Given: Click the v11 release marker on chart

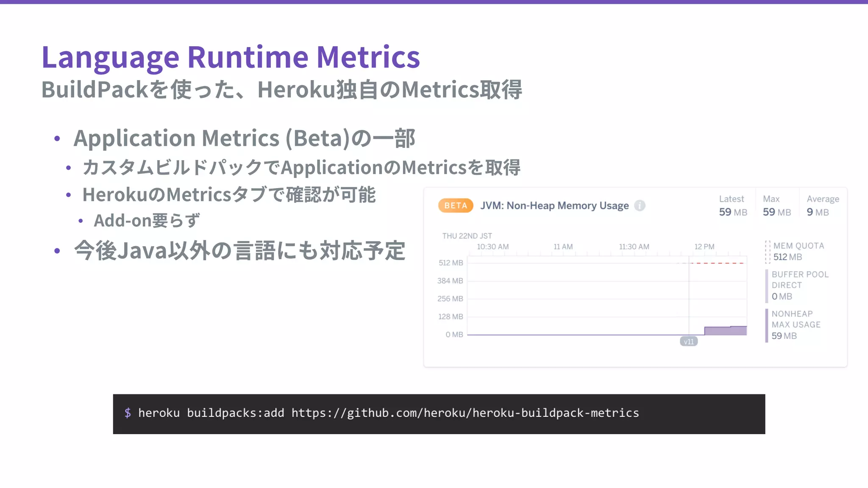Looking at the screenshot, I should (689, 341).
